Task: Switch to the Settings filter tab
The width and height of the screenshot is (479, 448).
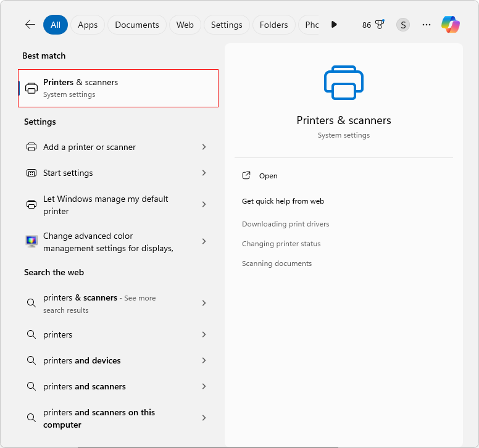Action: [x=227, y=25]
